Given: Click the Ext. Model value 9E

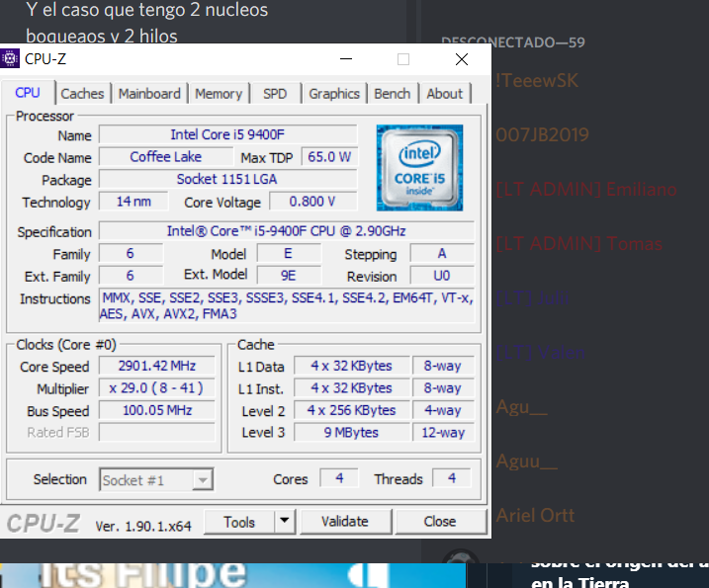Looking at the screenshot, I should [x=289, y=276].
